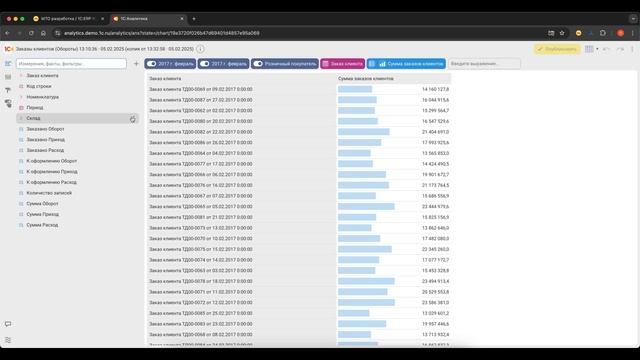Click the data bar for order ТД00-0082

(364, 132)
